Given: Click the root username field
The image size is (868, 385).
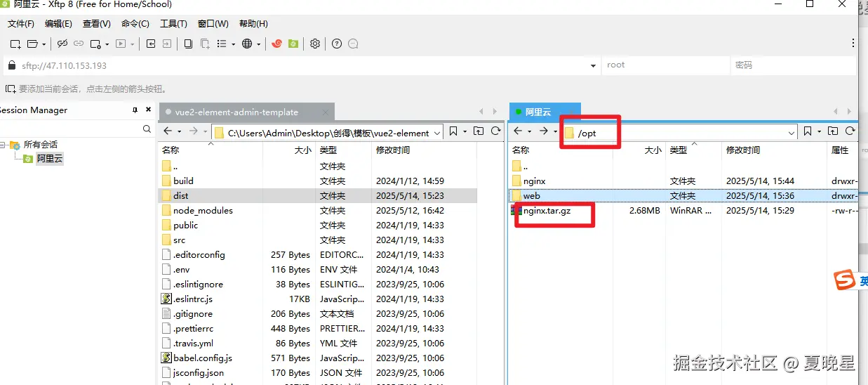Looking at the screenshot, I should tap(666, 65).
